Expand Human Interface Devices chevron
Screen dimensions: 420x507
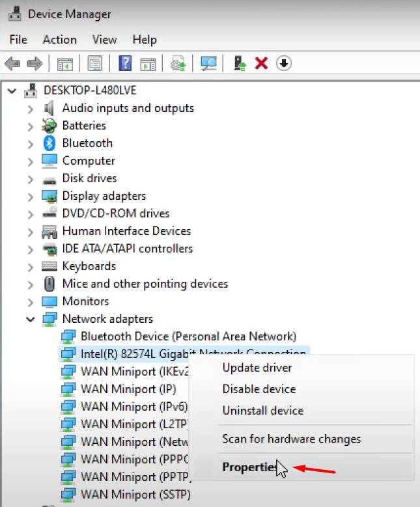coord(31,232)
